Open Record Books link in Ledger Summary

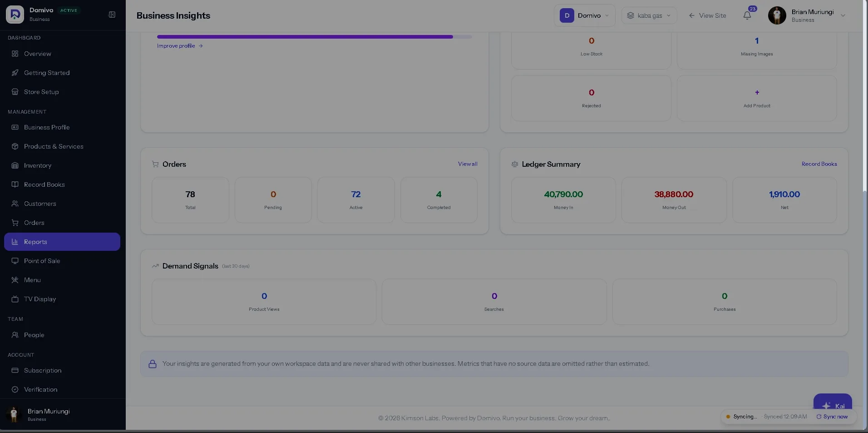[819, 164]
